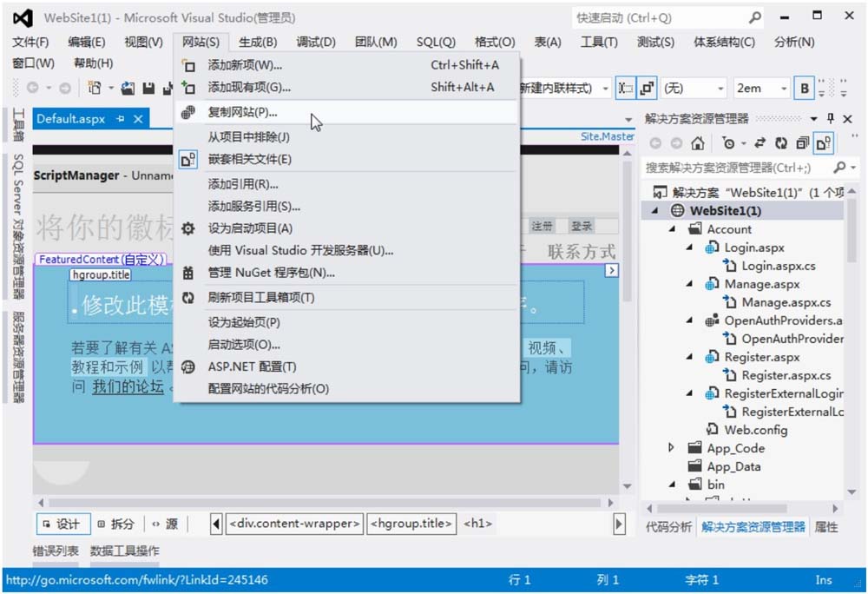Open the 工具箱 side panel tab
This screenshot has width=868, height=594.
(x=18, y=124)
